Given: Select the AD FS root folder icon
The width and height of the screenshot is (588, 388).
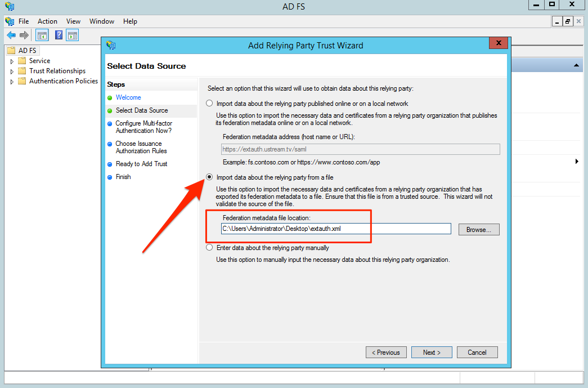Looking at the screenshot, I should coord(11,50).
